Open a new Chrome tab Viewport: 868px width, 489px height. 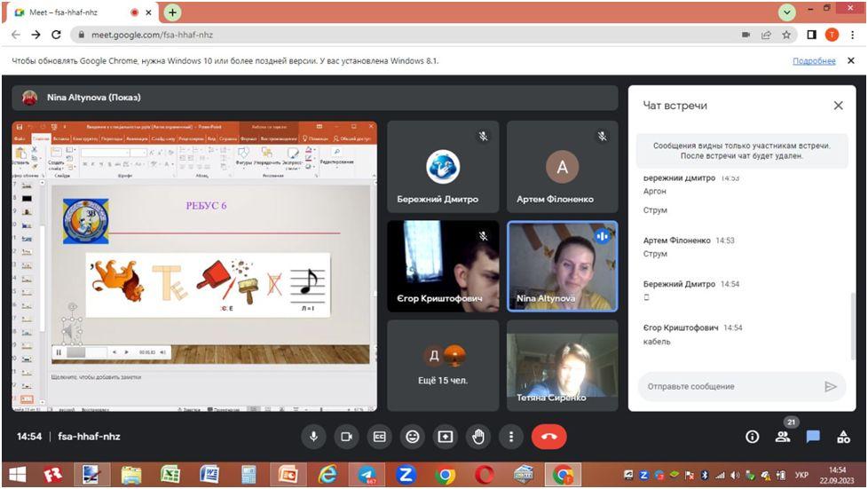point(173,12)
